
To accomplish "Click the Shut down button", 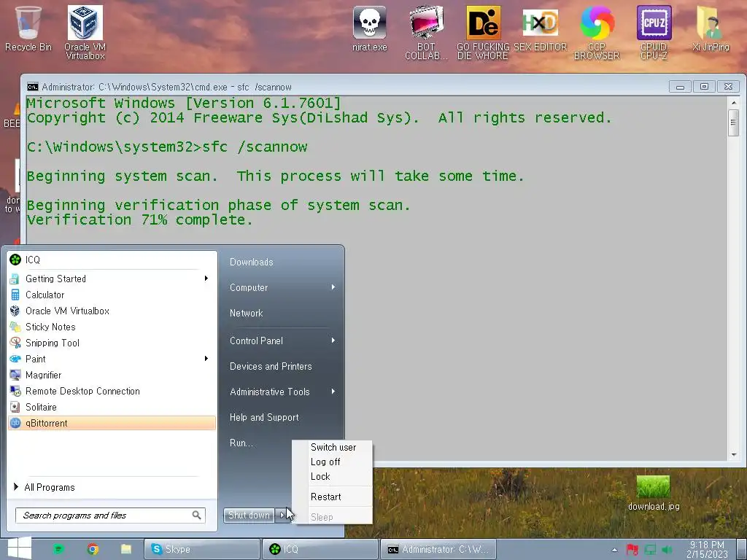I will coord(249,515).
